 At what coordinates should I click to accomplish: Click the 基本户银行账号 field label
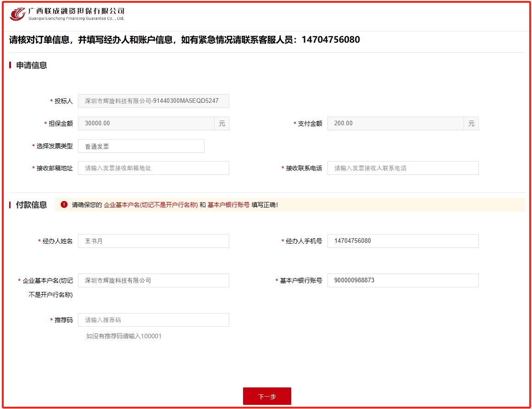coord(301,280)
